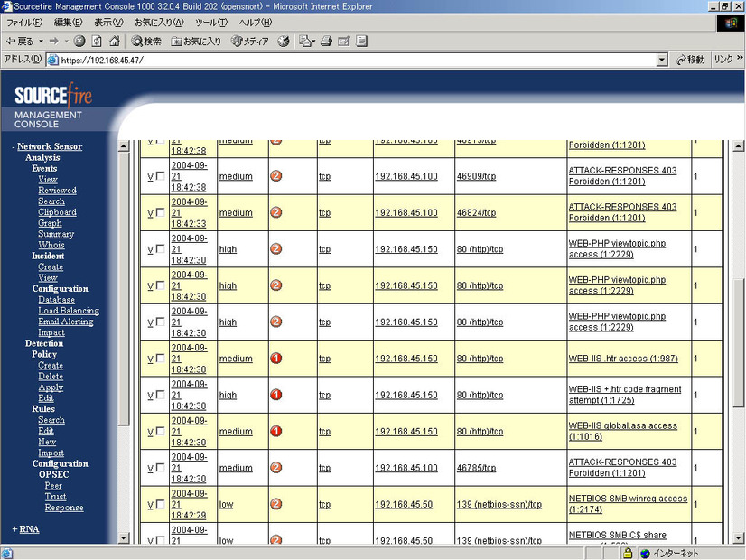This screenshot has width=746, height=560.
Task: Click the Print toolbar icon
Action: pos(326,42)
